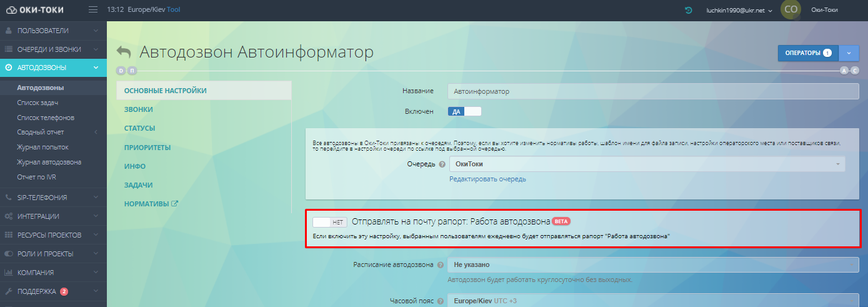The height and width of the screenshot is (307, 868).
Task: Click the ОПЕРАТОРЫ button
Action: (807, 53)
